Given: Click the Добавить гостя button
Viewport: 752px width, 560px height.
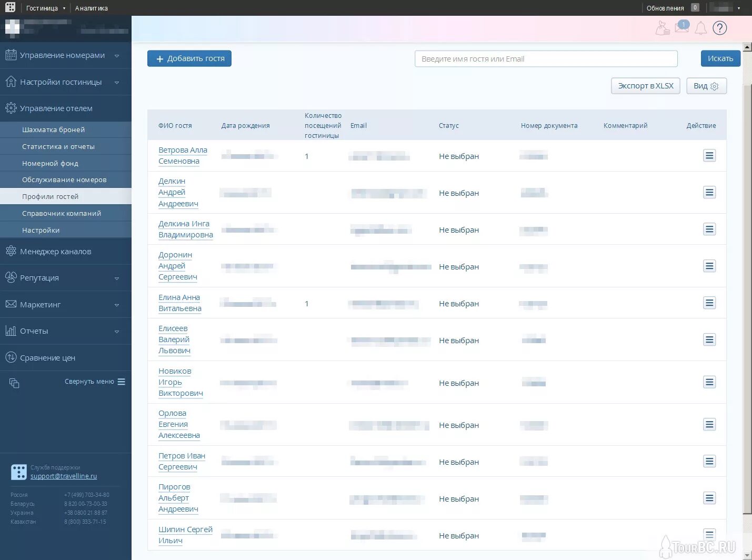Looking at the screenshot, I should (189, 58).
